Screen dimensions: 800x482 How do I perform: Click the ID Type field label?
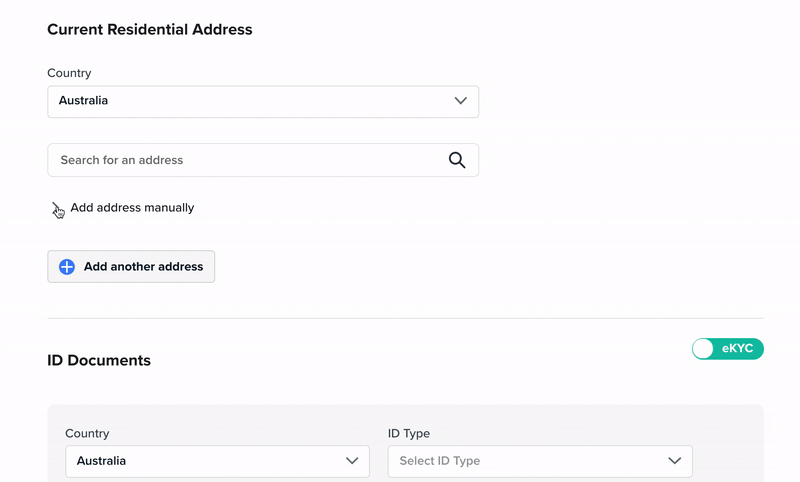coord(409,434)
